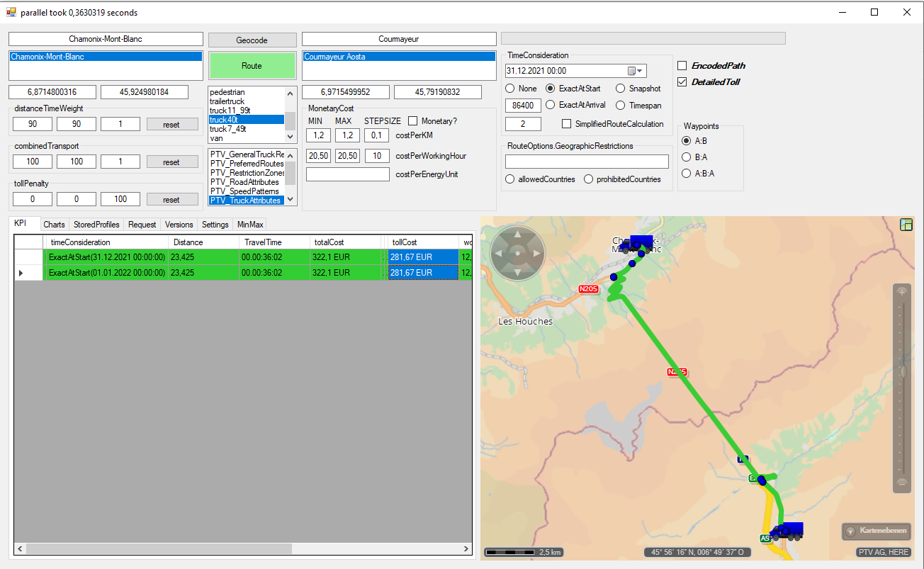Screen dimensions: 924x569
Task: Click the map zoom out minus icon
Action: coord(902,483)
